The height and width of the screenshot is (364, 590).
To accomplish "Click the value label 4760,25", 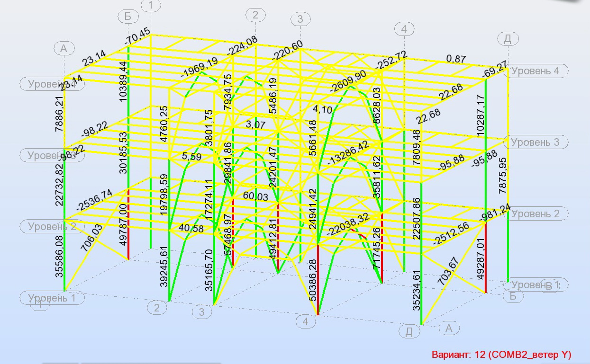I will point(163,124).
